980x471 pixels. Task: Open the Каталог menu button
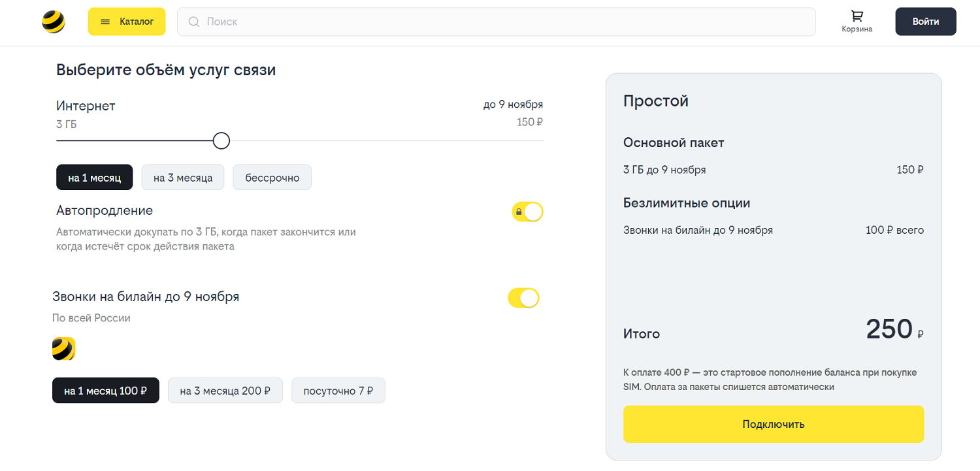click(x=127, y=22)
